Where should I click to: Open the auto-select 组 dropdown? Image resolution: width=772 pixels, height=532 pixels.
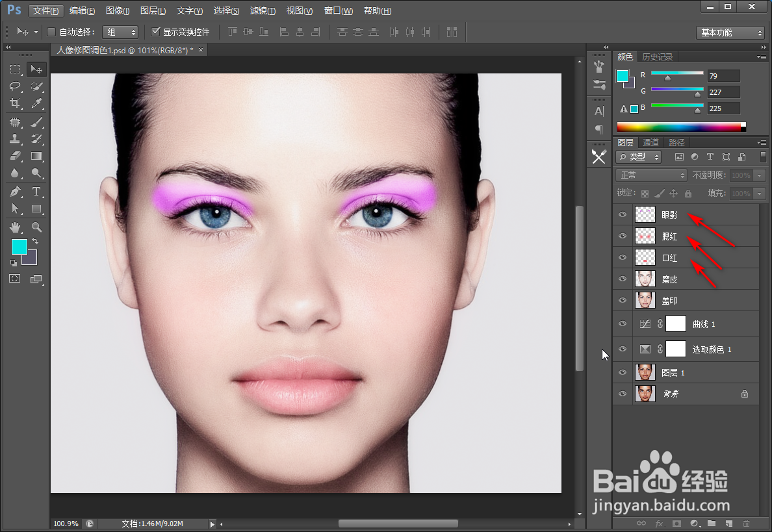point(120,32)
